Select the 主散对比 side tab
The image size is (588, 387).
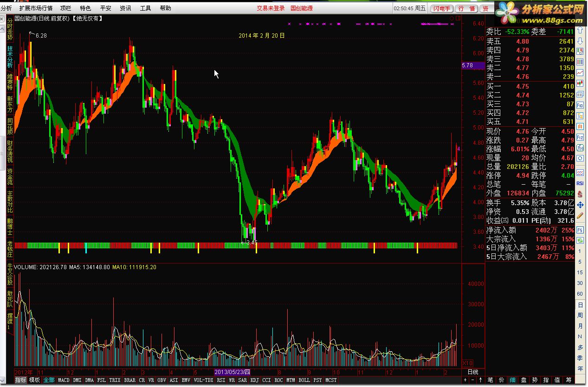pos(10,201)
